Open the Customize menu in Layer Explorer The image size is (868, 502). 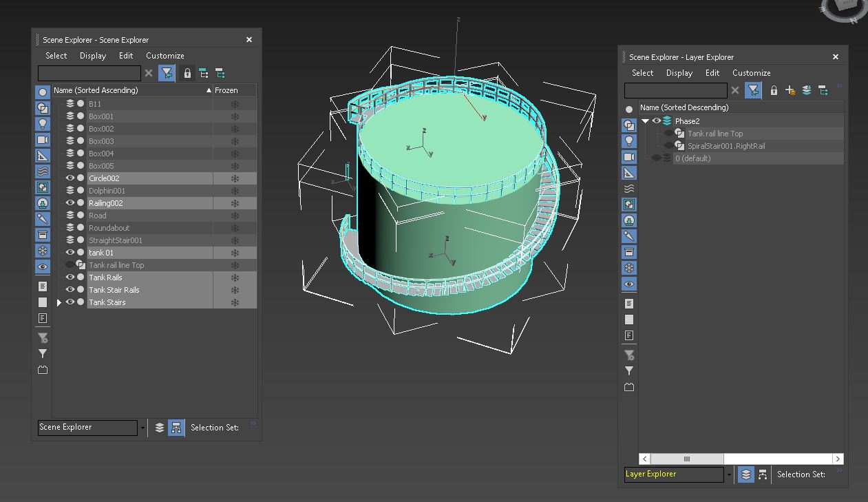tap(751, 72)
